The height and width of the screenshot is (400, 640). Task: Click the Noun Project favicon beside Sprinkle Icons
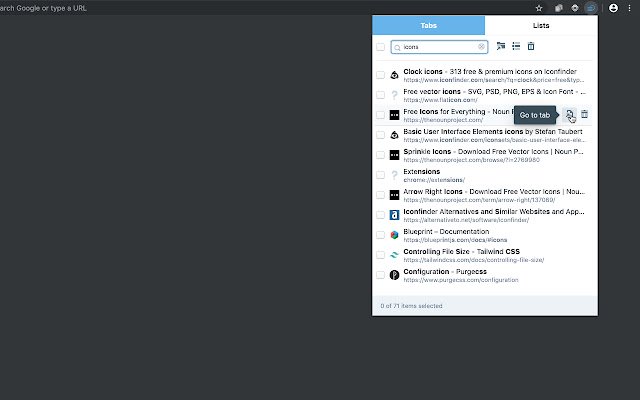[394, 155]
